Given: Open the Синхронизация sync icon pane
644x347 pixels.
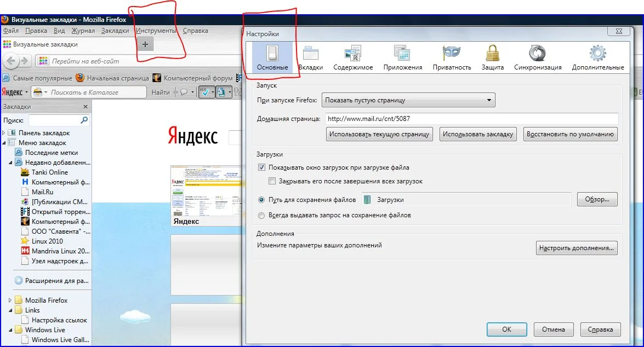Looking at the screenshot, I should tap(538, 58).
